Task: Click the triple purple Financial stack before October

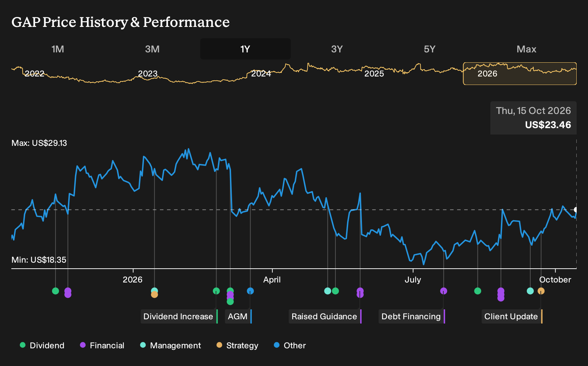Action: click(x=501, y=294)
